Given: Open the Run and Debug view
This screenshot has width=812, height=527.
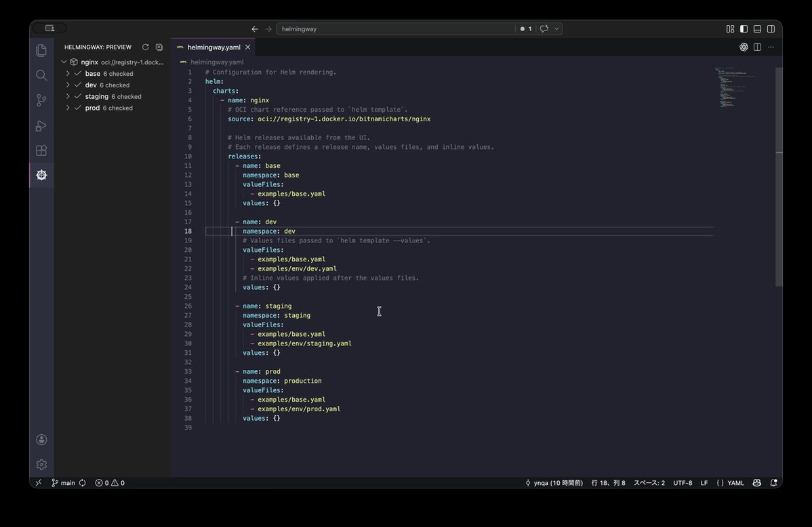Looking at the screenshot, I should click(41, 125).
